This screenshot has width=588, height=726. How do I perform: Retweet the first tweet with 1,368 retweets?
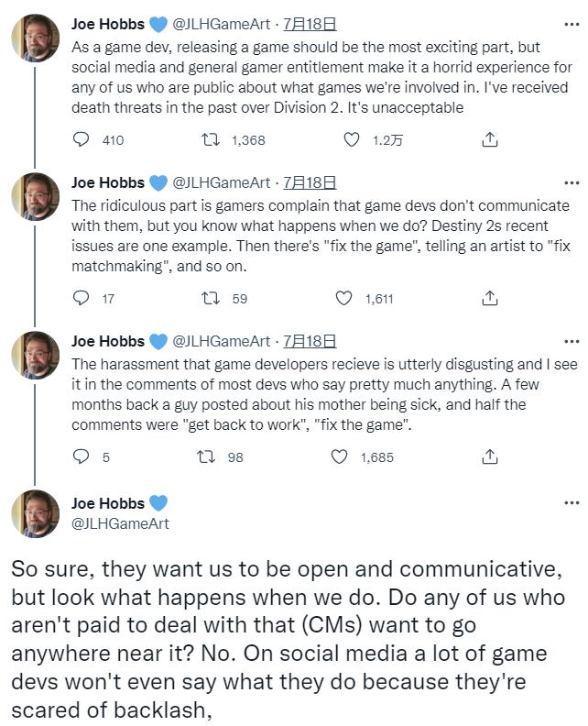coord(212,140)
